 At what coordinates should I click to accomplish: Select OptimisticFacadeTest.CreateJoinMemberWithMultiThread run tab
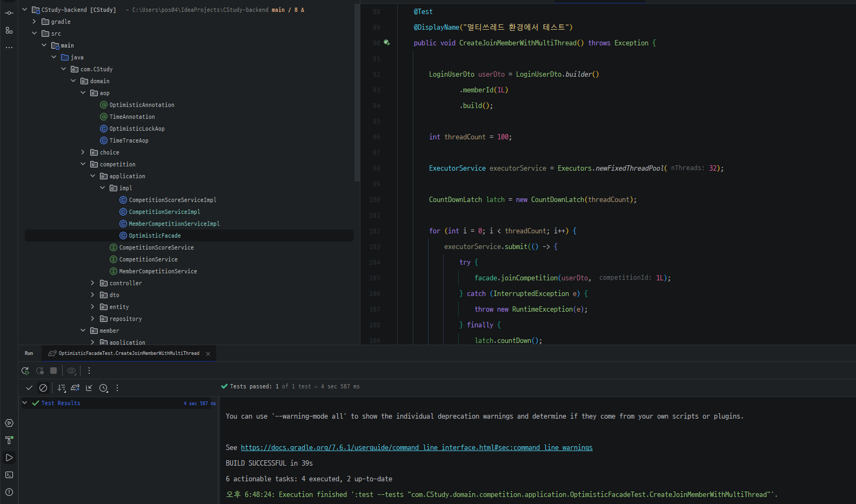(129, 353)
